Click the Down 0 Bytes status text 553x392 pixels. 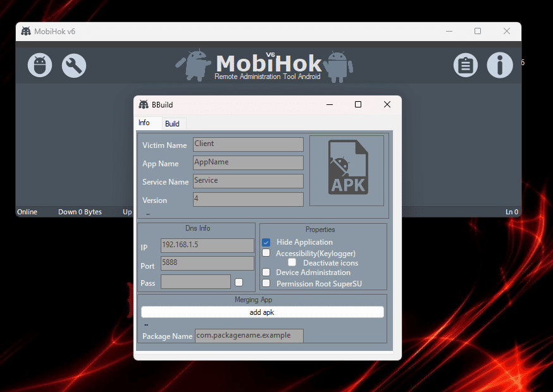click(80, 212)
